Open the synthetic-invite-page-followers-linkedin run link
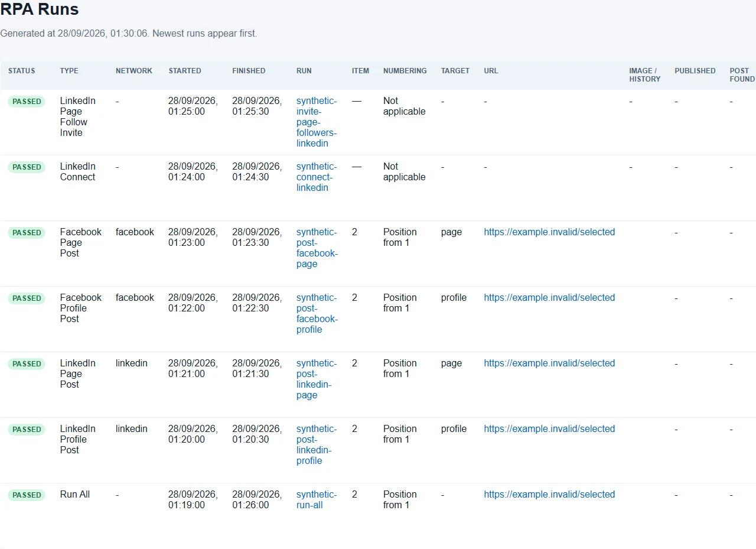The image size is (756, 549). (317, 122)
